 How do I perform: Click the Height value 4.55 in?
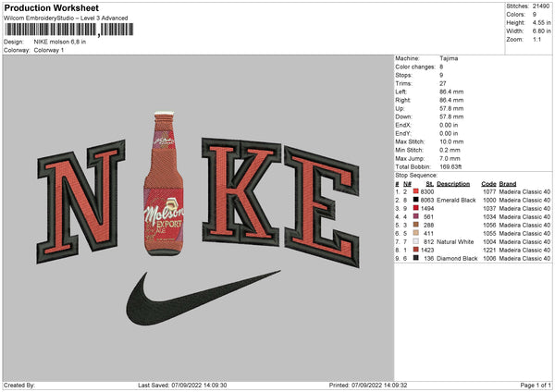pos(541,22)
